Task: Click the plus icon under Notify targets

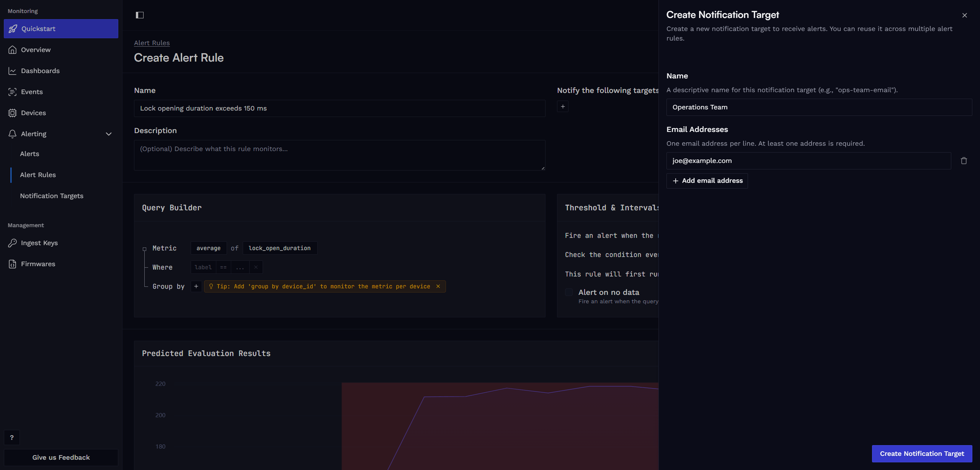Action: tap(563, 107)
